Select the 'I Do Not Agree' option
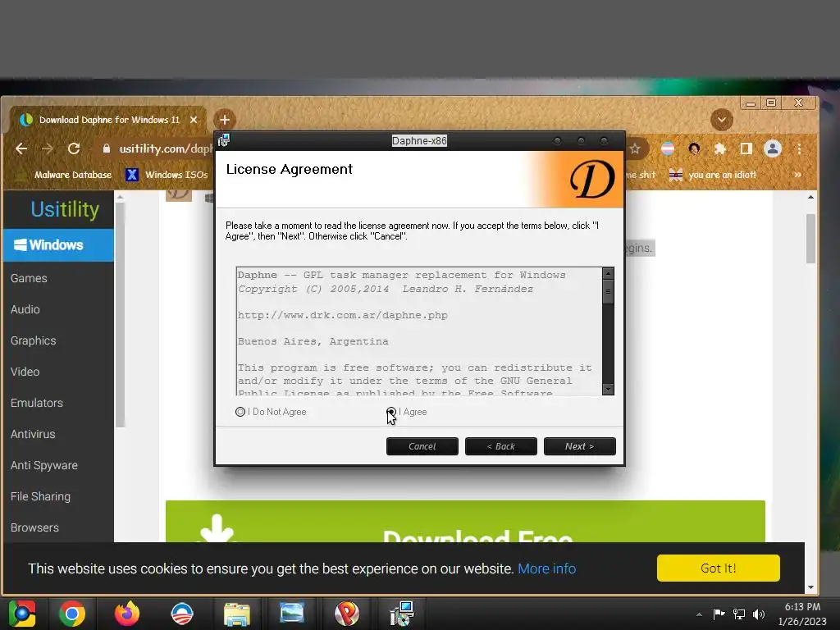 (x=240, y=412)
